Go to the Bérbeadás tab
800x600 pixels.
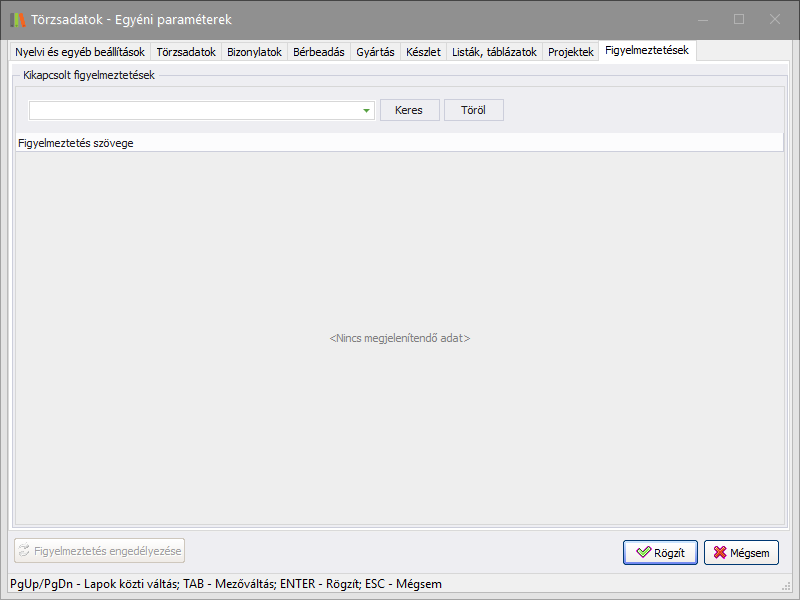318,52
